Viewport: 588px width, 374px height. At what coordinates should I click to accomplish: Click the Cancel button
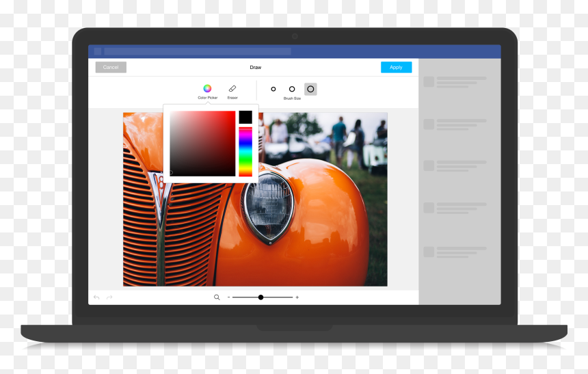111,67
